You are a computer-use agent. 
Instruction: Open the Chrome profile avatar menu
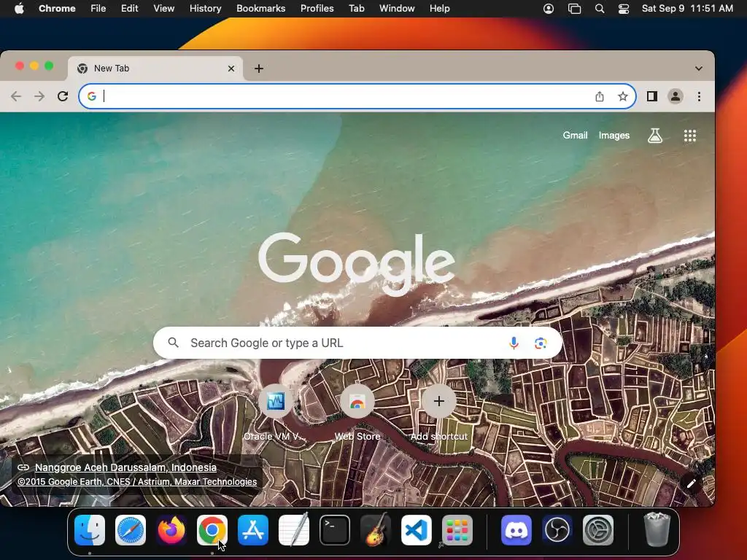point(675,97)
